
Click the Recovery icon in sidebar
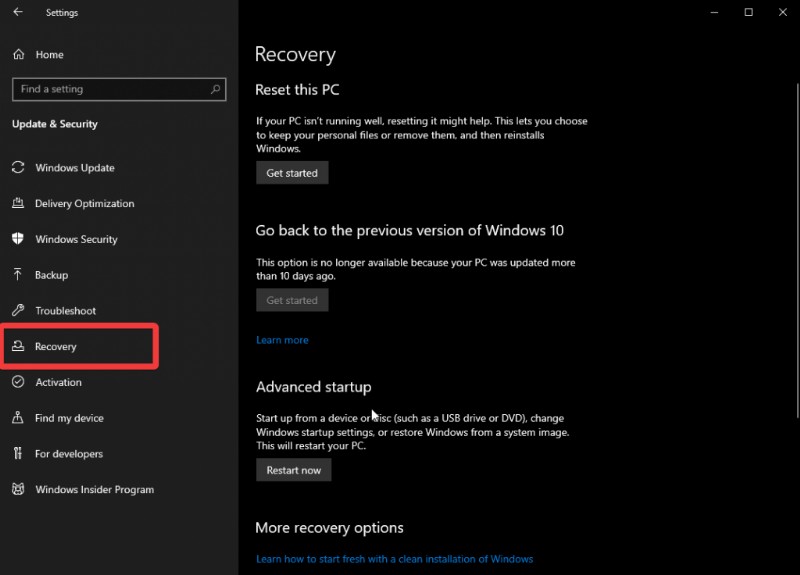point(18,346)
